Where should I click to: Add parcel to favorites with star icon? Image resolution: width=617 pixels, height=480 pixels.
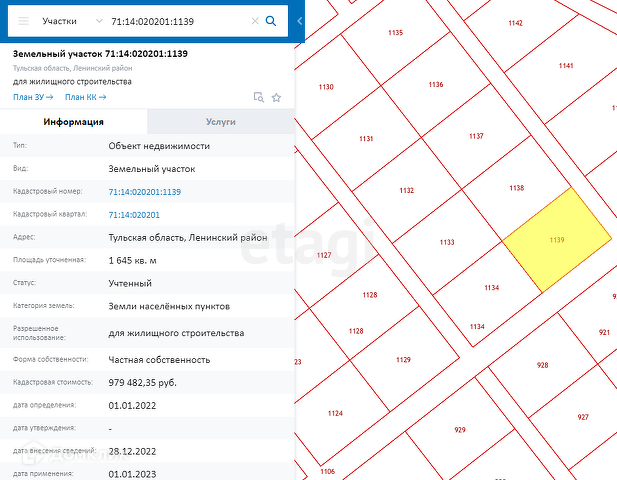(x=276, y=98)
